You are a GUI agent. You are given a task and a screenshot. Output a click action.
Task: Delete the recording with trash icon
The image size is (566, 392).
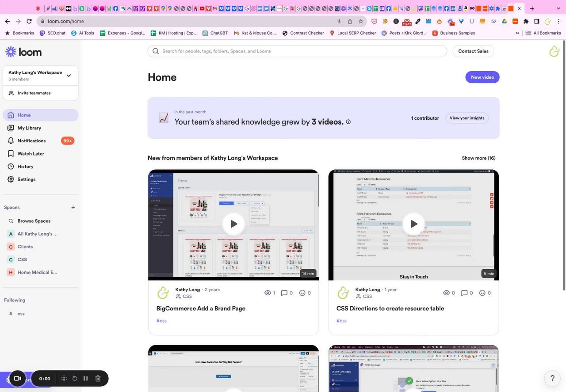[98, 378]
